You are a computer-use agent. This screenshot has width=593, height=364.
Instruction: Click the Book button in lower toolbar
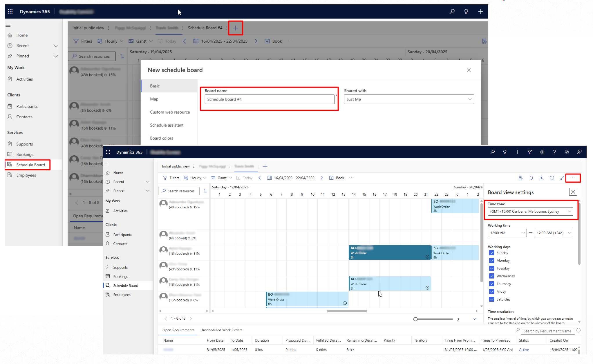pyautogui.click(x=337, y=178)
